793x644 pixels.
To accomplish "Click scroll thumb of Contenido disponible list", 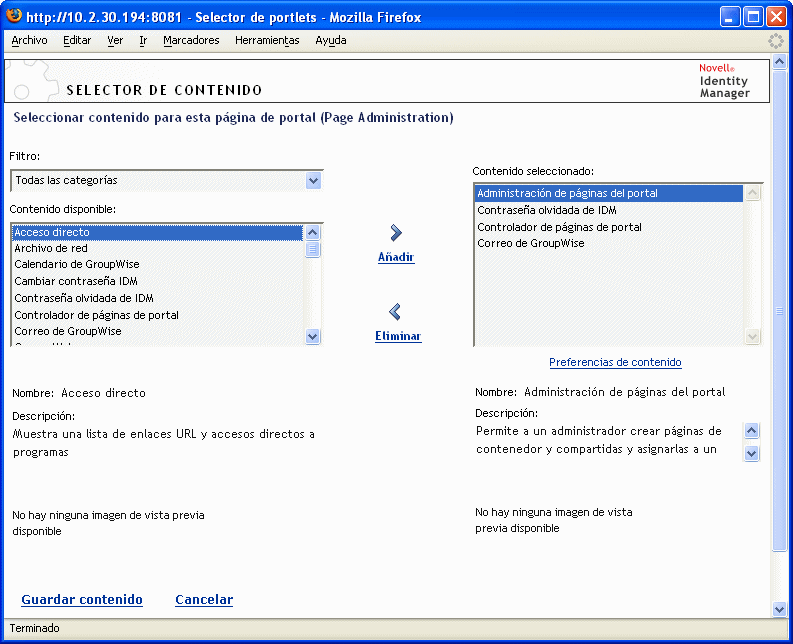I will pos(313,249).
